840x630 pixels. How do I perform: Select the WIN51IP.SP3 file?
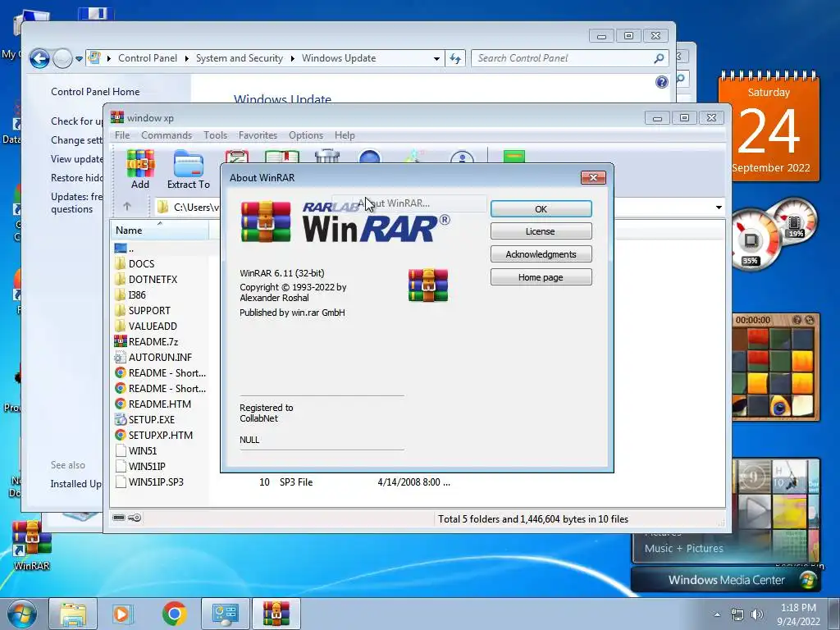[x=149, y=482]
